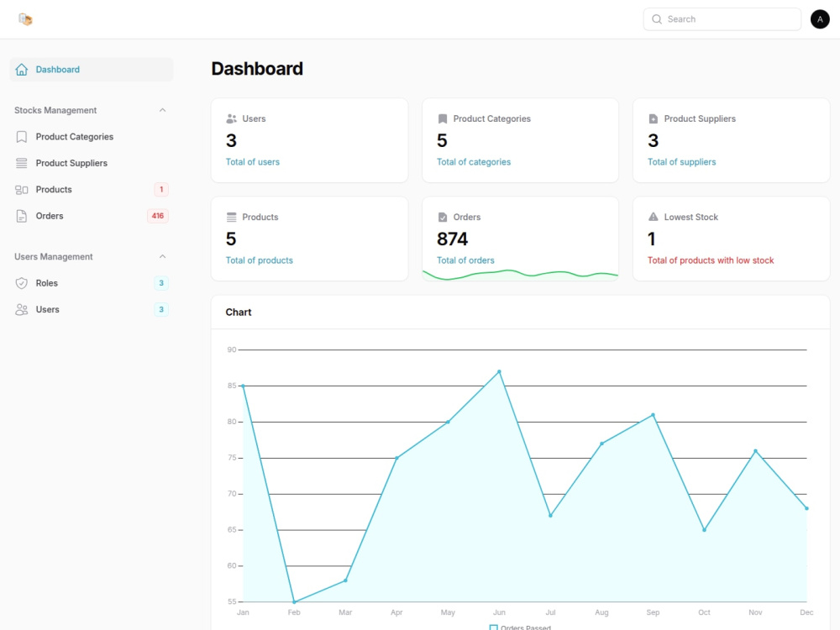Click the Apr data point on chart
This screenshot has height=630, width=840.
pyautogui.click(x=397, y=458)
